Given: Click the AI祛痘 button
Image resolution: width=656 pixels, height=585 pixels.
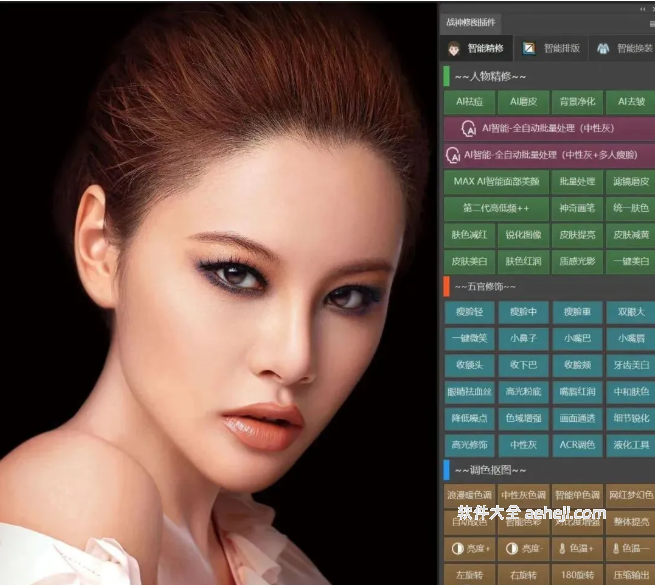Looking at the screenshot, I should 469,101.
